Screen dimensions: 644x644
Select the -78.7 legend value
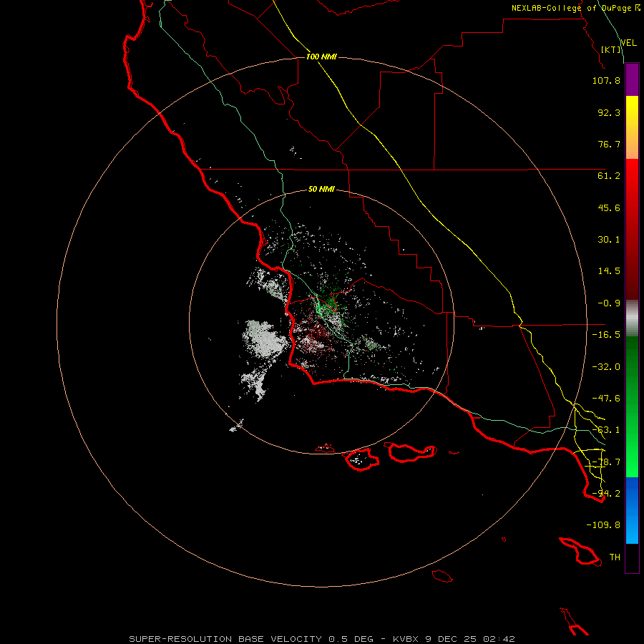point(606,462)
